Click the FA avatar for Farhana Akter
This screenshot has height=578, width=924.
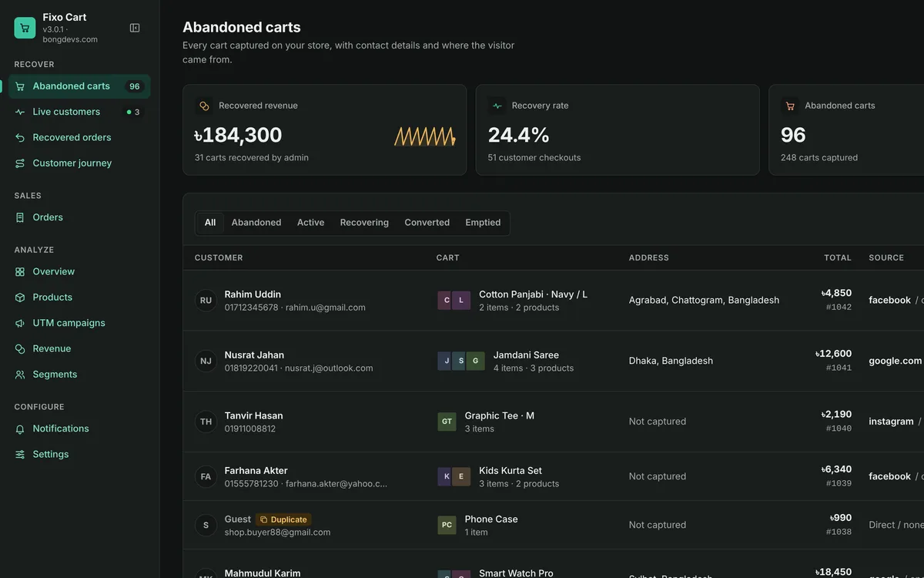coord(206,476)
